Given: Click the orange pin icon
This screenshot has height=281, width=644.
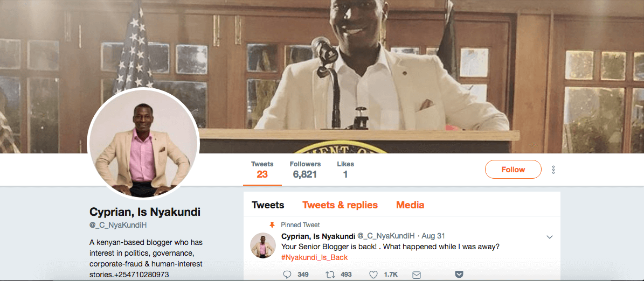Looking at the screenshot, I should tap(272, 225).
